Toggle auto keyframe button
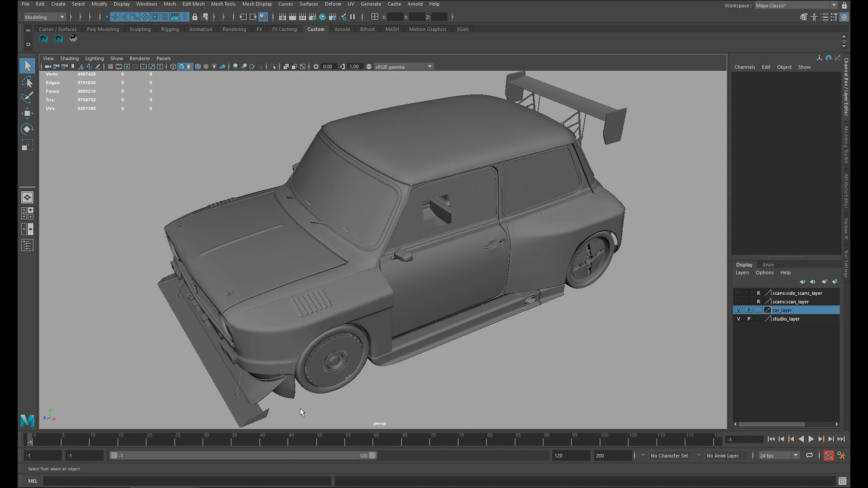 click(828, 455)
